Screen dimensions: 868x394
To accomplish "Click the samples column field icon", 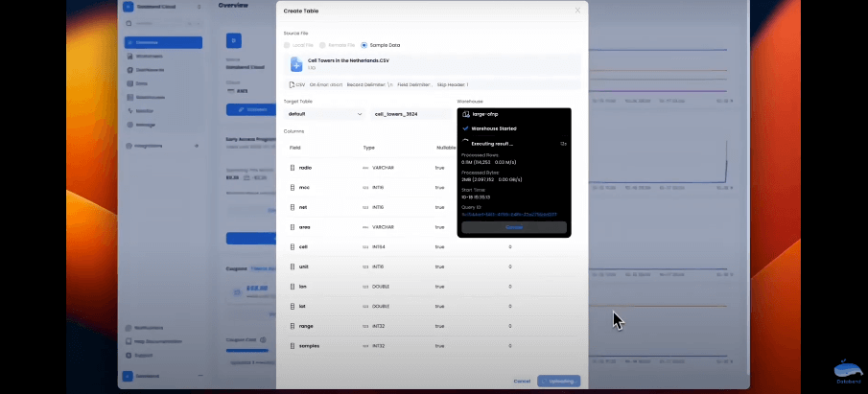I will (293, 346).
